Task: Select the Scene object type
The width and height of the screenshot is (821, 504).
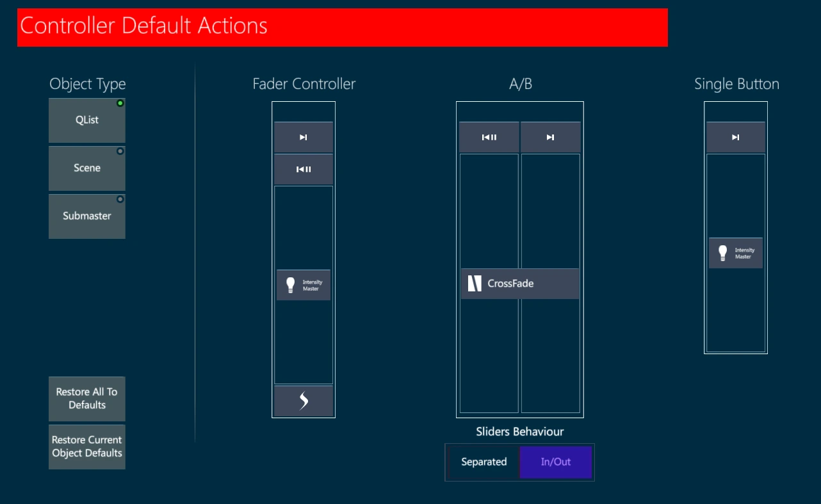Action: [x=87, y=168]
